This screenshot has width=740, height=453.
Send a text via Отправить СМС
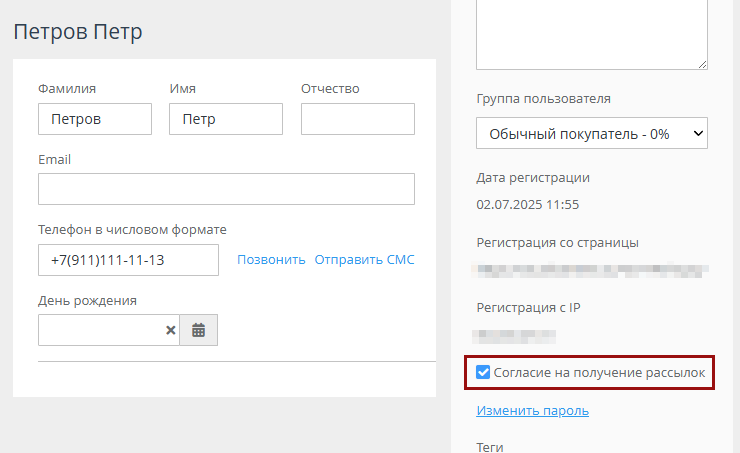point(364,260)
